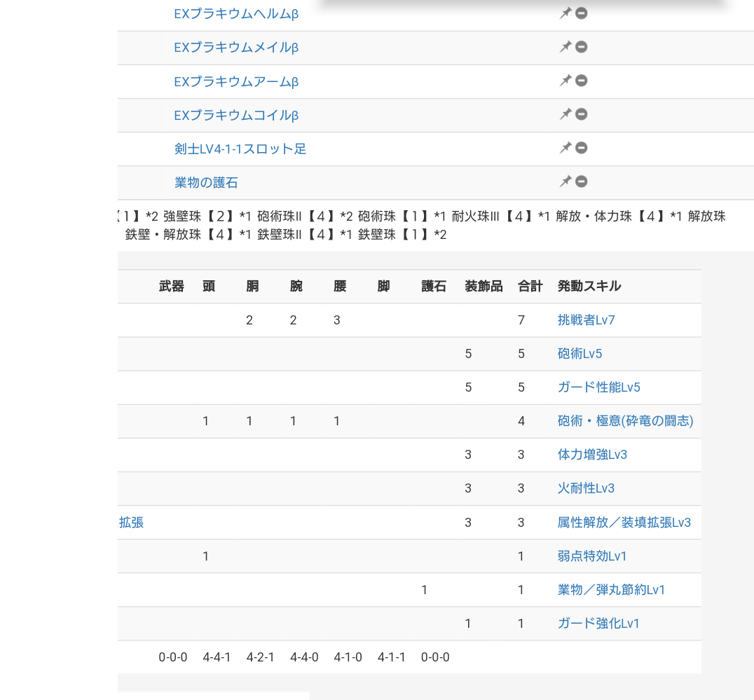Pin the 業物の護石 charm

click(565, 181)
